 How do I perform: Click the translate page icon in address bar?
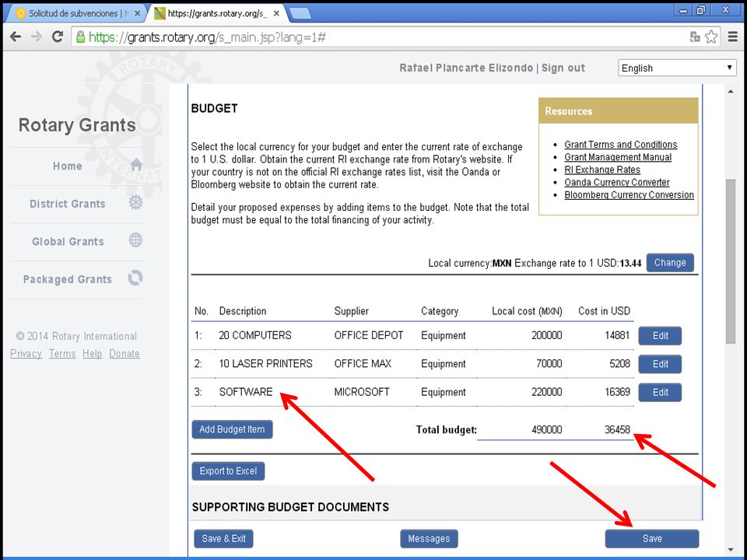coord(695,37)
